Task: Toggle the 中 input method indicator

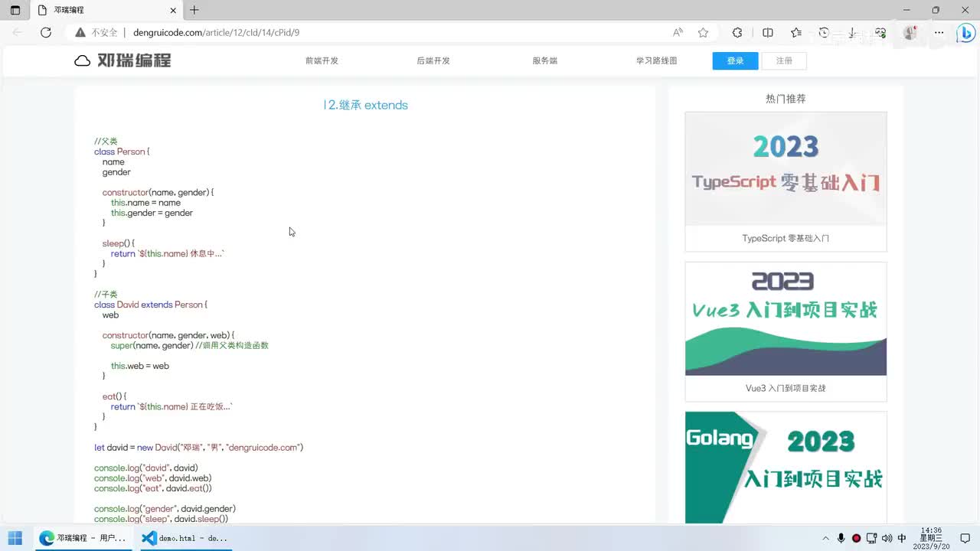Action: tap(902, 538)
